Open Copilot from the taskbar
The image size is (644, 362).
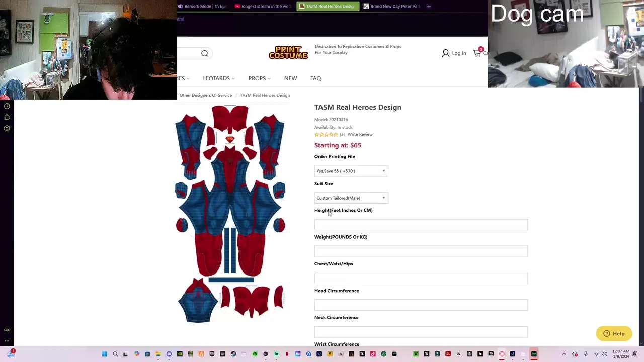coord(137,354)
